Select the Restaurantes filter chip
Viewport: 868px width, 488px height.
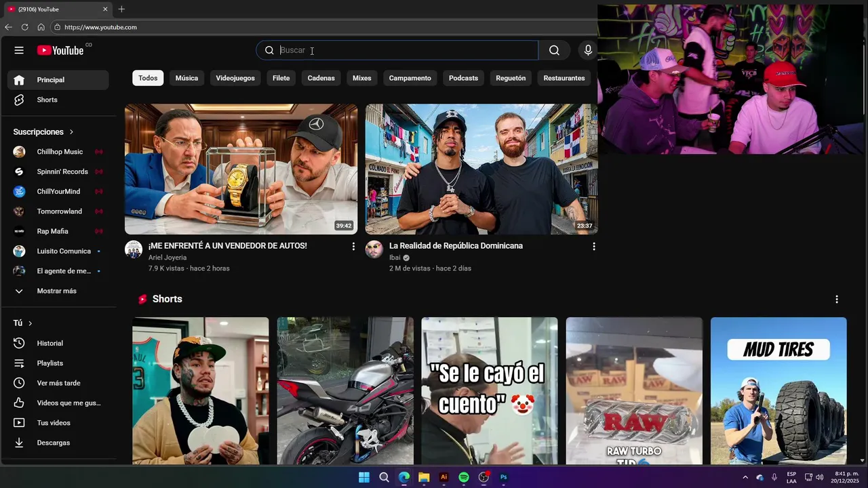pyautogui.click(x=564, y=78)
